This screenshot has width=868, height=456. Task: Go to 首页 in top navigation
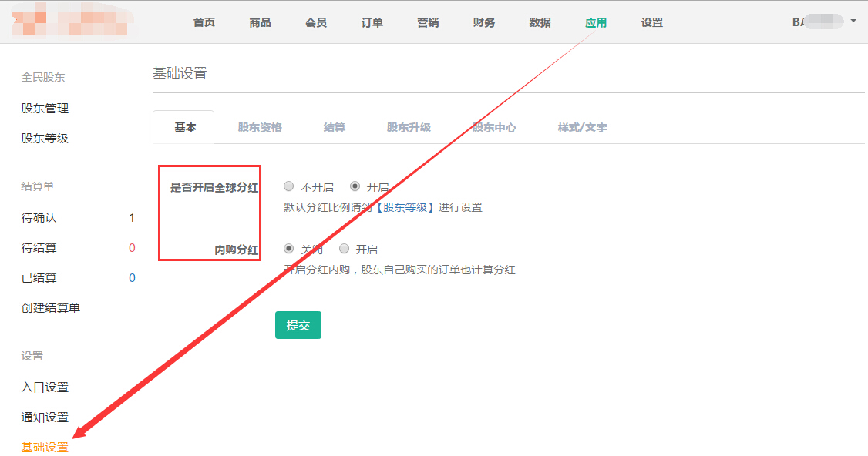click(x=204, y=22)
